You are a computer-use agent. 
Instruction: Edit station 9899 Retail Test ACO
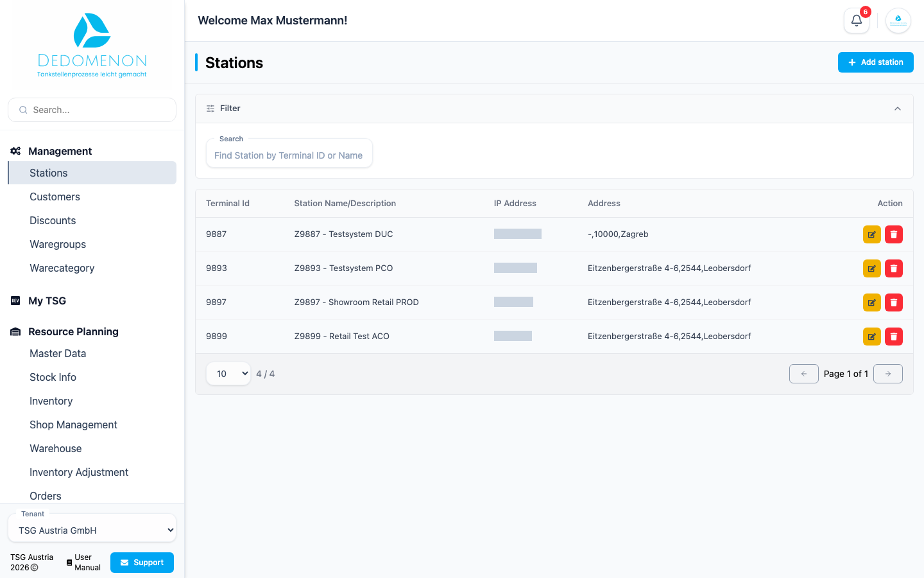872,337
